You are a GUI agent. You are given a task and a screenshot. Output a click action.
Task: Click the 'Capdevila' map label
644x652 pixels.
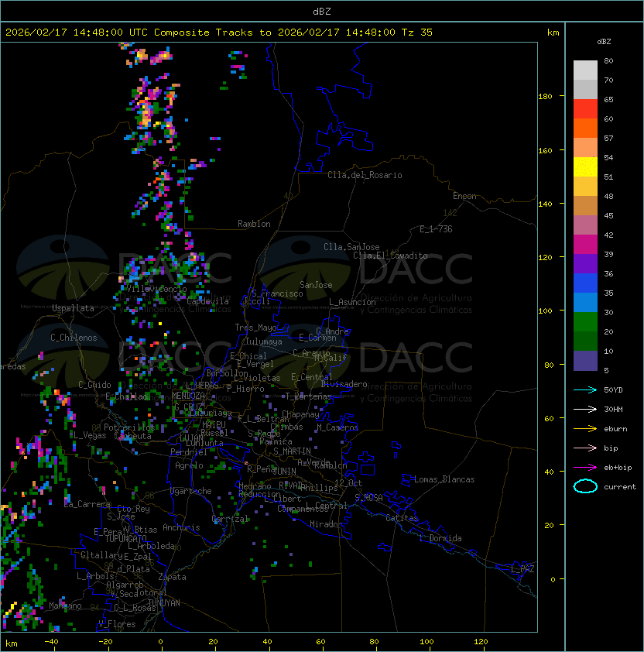(208, 301)
